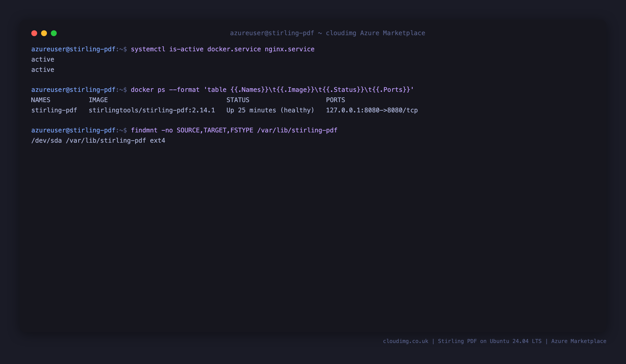
Task: Click the first prompt 'azureuser@stirling-pdf' before systemctl
Action: [73, 49]
